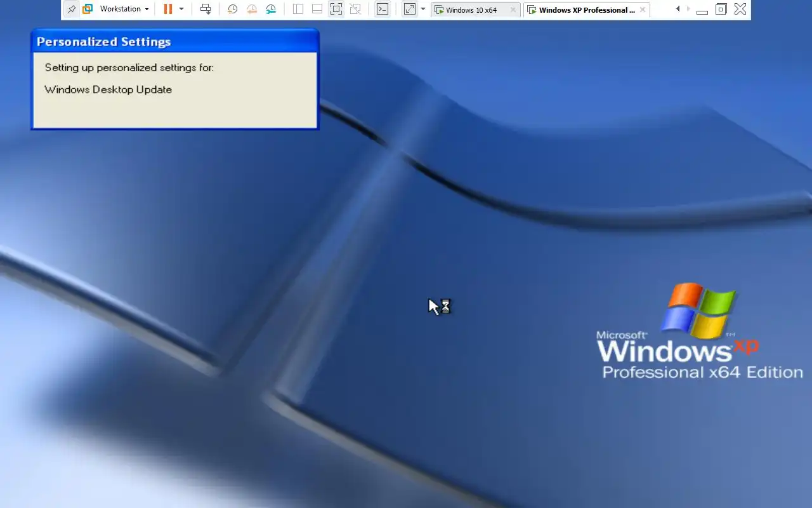Click the VMware Workstation logo icon
The width and height of the screenshot is (812, 508).
[88, 10]
